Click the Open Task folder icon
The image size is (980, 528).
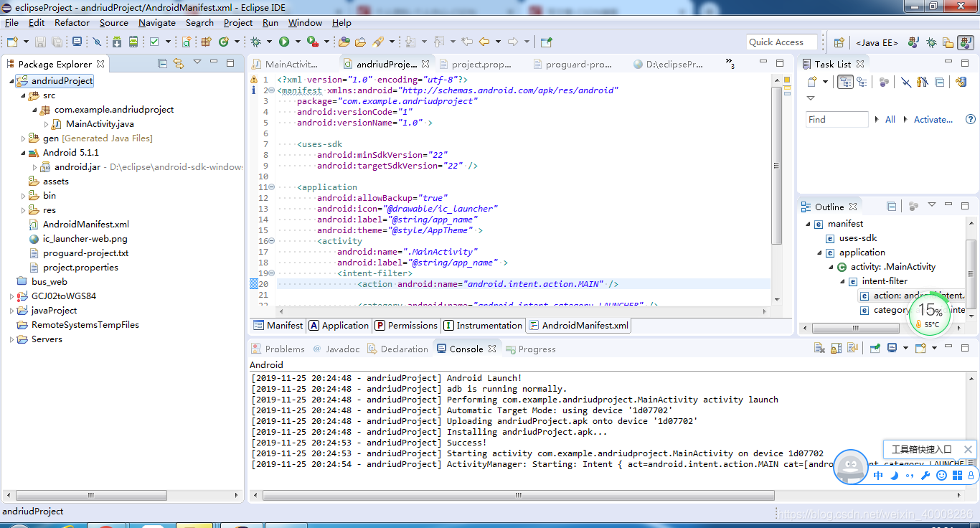coord(361,42)
